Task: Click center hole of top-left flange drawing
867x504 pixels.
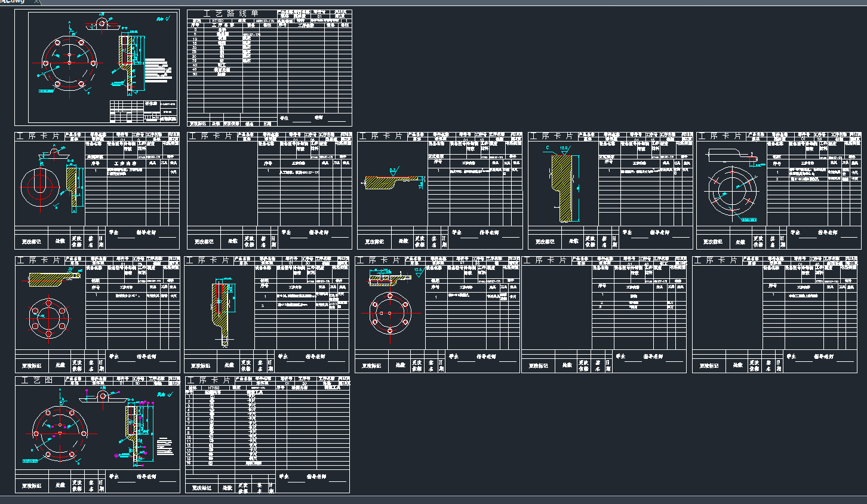Action: pyautogui.click(x=69, y=62)
